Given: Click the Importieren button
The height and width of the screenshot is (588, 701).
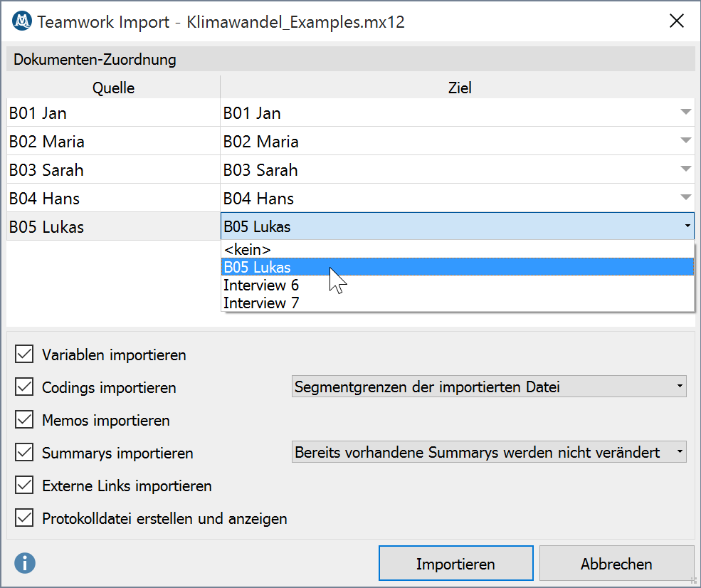Looking at the screenshot, I should coord(456,563).
